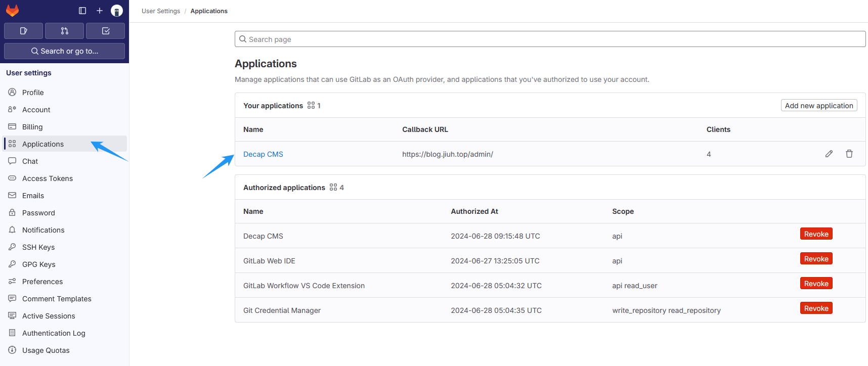The width and height of the screenshot is (868, 366).
Task: Go to Access Tokens settings
Action: pos(48,178)
